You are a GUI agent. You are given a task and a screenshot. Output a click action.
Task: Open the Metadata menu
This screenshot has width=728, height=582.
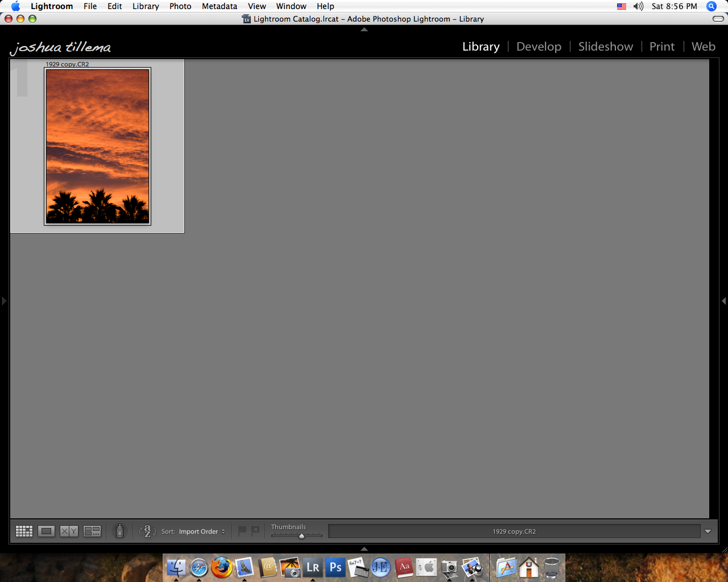coord(220,6)
